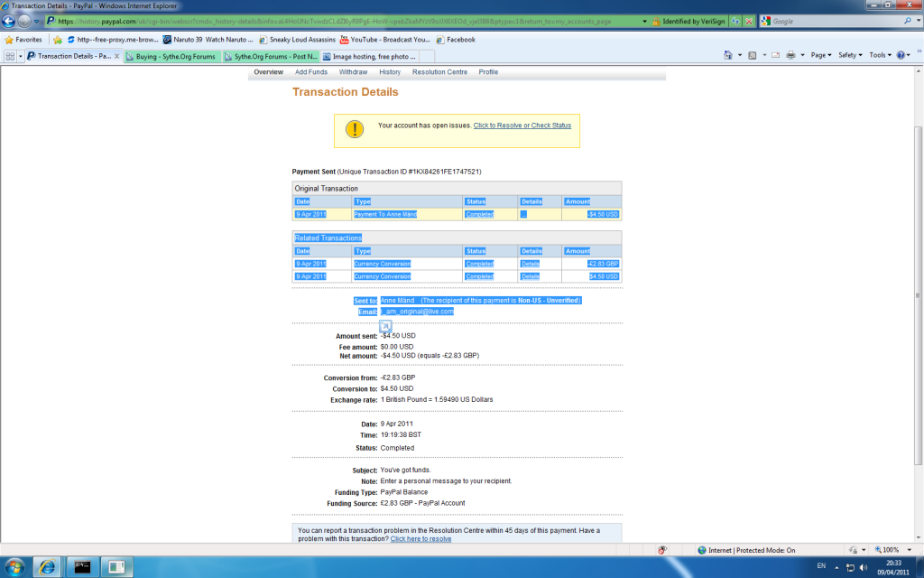924x578 pixels.
Task: Open the Facebook favorite
Action: (x=456, y=40)
